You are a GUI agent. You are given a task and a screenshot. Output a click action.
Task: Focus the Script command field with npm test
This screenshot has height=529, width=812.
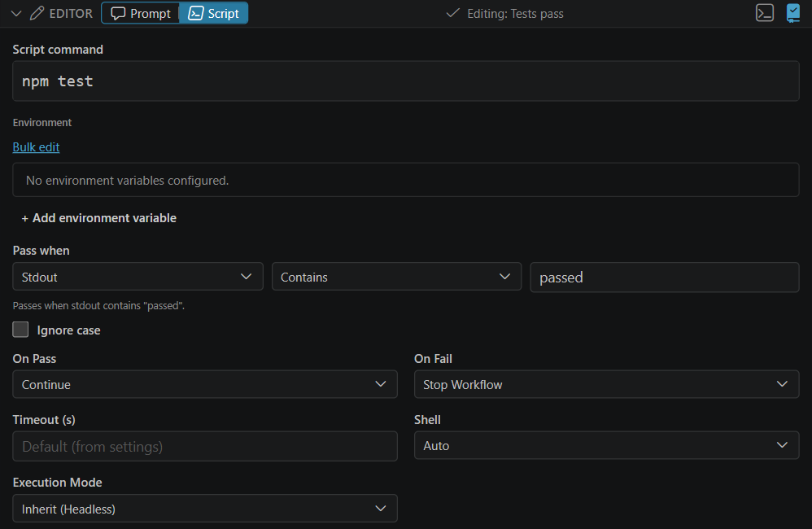[405, 81]
